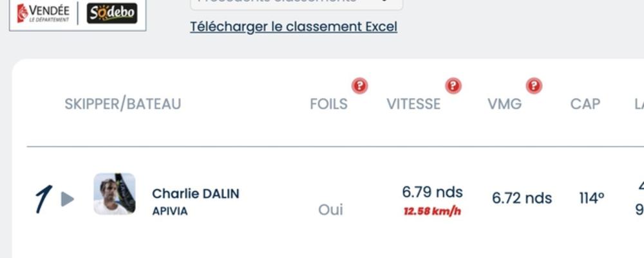Viewport: 644px width, 258px height.
Task: Click the Sodebo sponsor logo
Action: click(x=111, y=13)
